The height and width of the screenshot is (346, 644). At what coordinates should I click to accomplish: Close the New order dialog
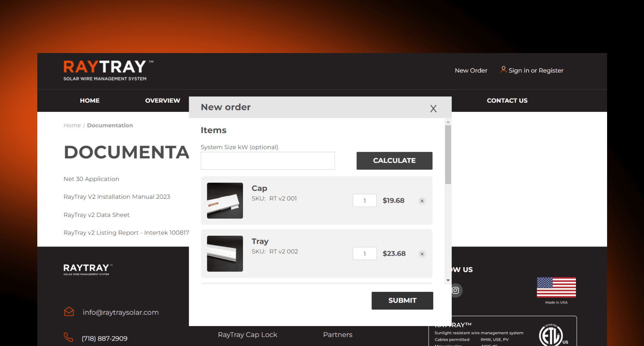[433, 109]
